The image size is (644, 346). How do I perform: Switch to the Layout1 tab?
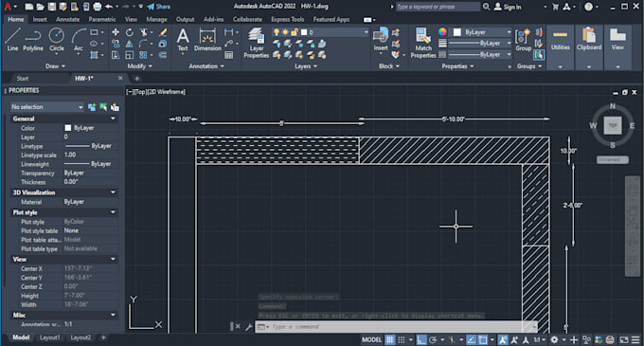click(49, 337)
